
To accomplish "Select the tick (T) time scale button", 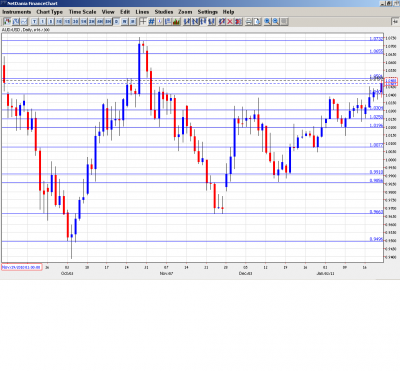I will 34,22.
